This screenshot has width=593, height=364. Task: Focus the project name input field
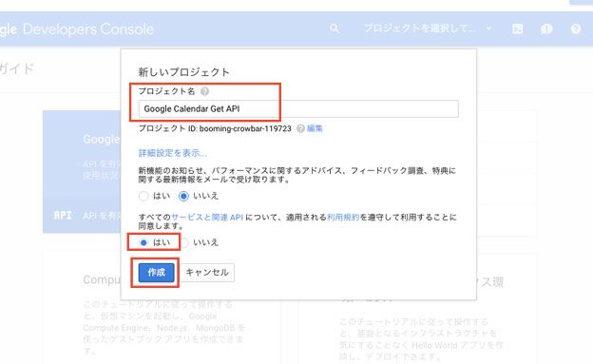click(298, 109)
